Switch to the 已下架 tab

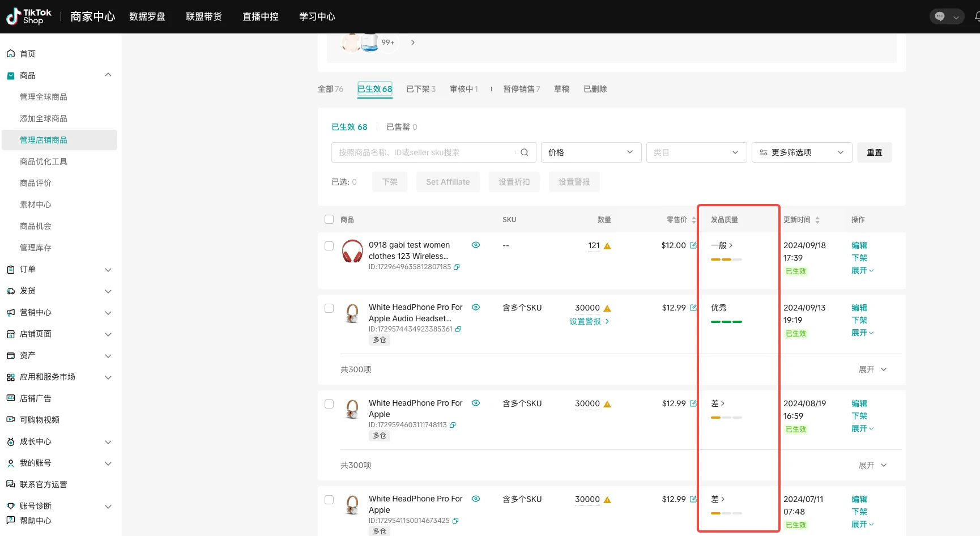point(420,88)
